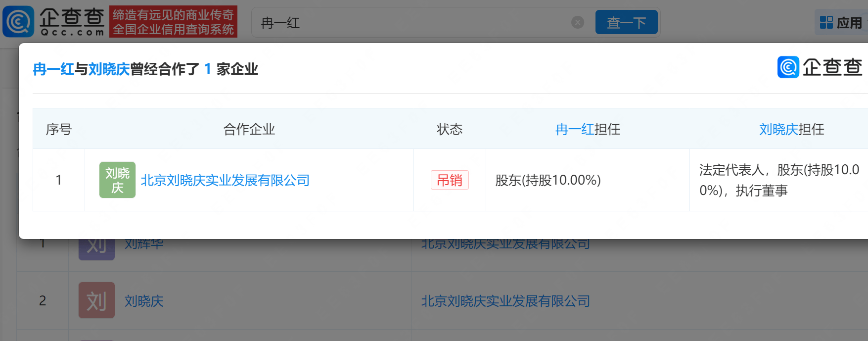Click the 查一下 search button
This screenshot has width=868, height=341.
(x=626, y=22)
